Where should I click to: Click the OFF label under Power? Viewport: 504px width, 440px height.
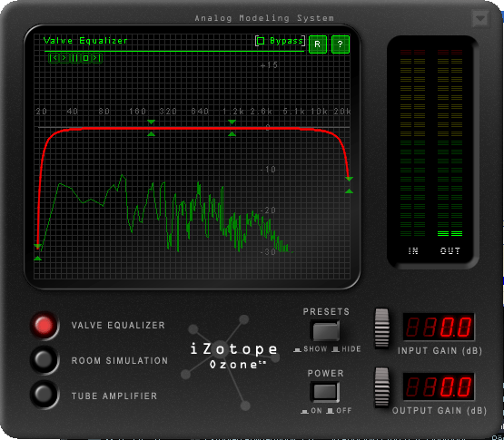pyautogui.click(x=344, y=411)
